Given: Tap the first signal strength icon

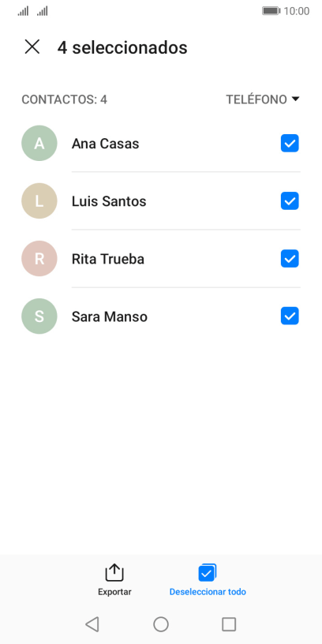Looking at the screenshot, I should (23, 11).
